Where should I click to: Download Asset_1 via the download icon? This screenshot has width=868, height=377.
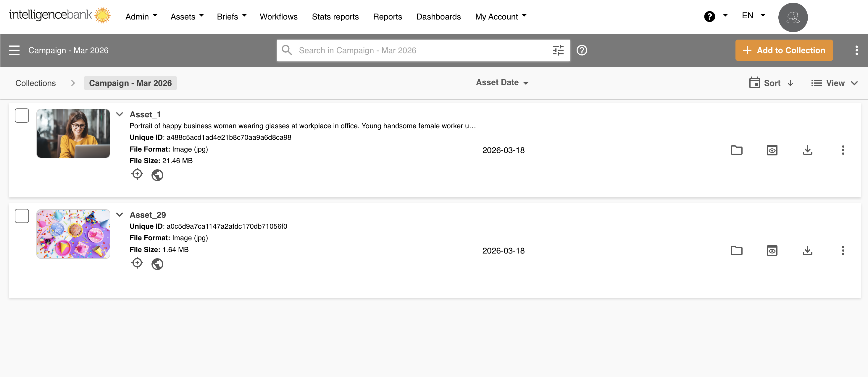point(807,150)
